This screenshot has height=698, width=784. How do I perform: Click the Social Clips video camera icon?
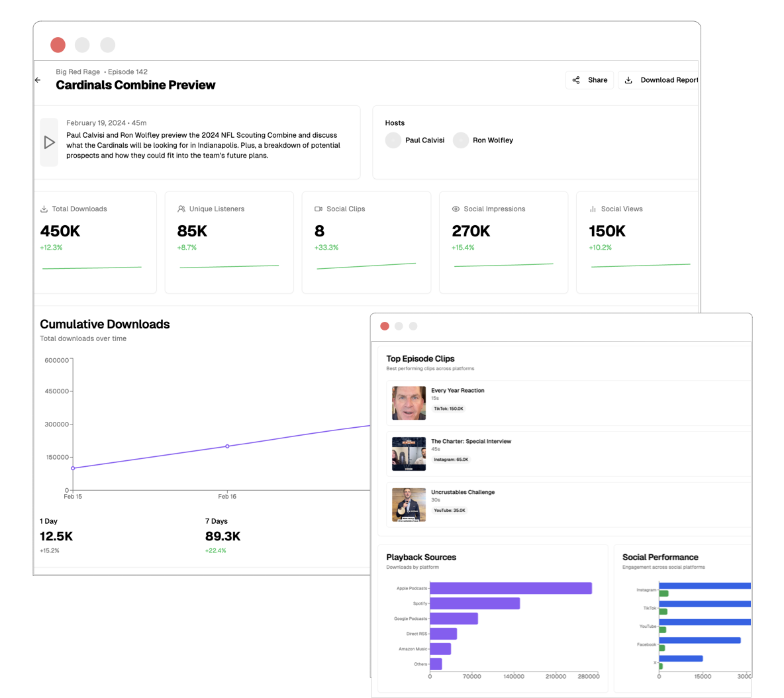(318, 209)
